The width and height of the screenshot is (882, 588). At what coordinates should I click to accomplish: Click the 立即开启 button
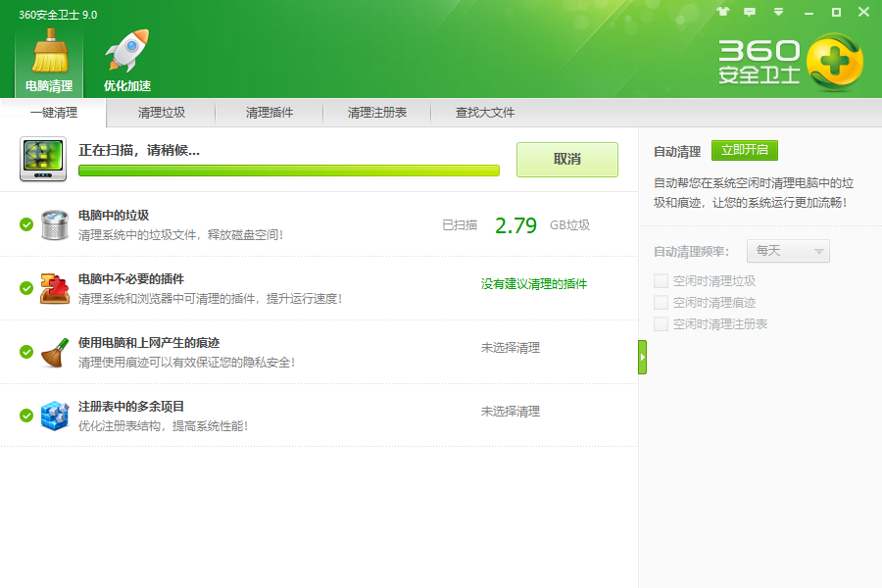click(745, 150)
